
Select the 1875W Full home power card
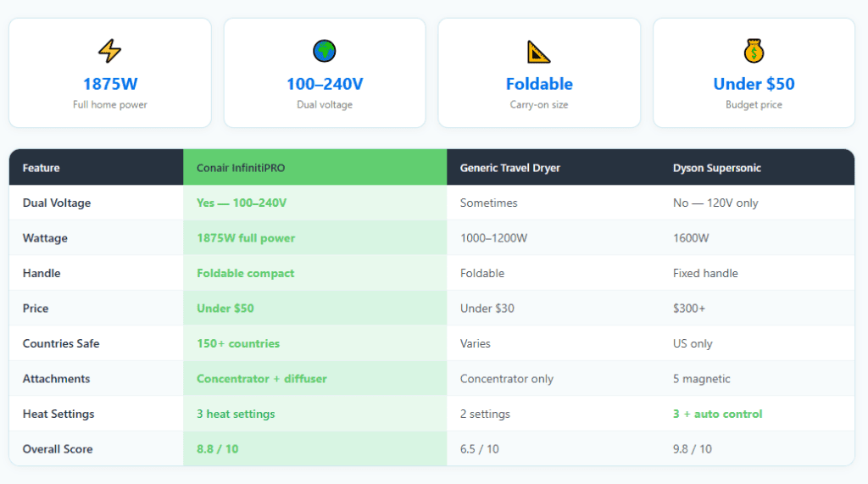tap(110, 73)
